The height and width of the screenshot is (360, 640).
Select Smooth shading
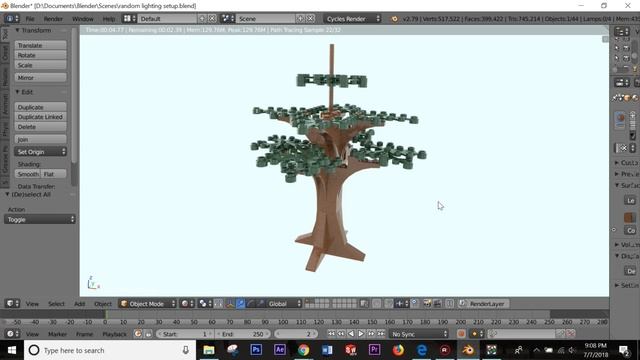tap(28, 174)
